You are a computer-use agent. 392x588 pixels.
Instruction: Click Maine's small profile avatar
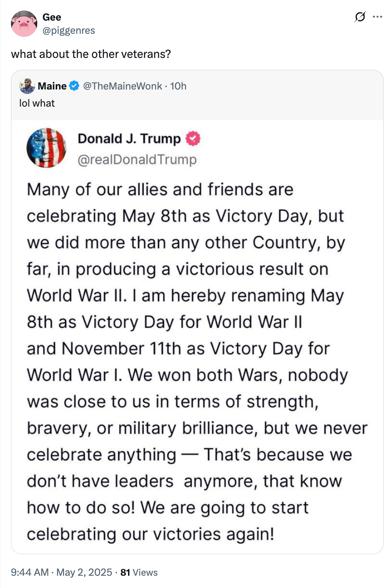tap(27, 86)
